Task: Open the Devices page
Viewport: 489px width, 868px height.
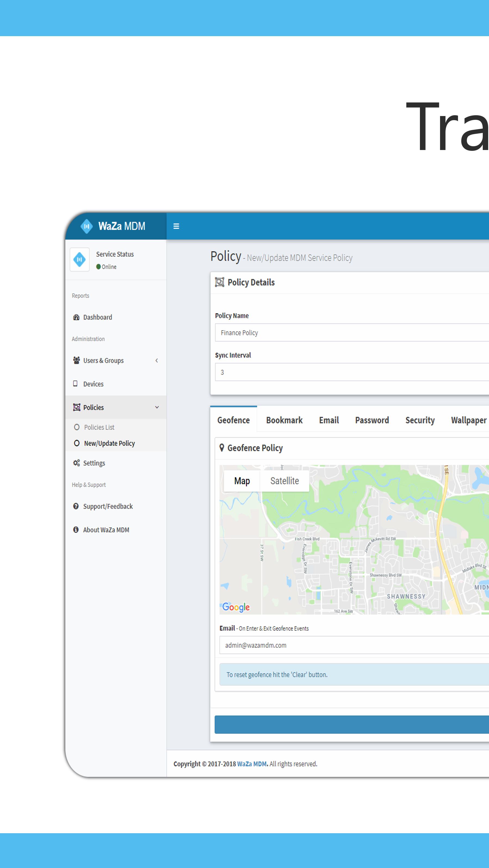Action: (116, 384)
